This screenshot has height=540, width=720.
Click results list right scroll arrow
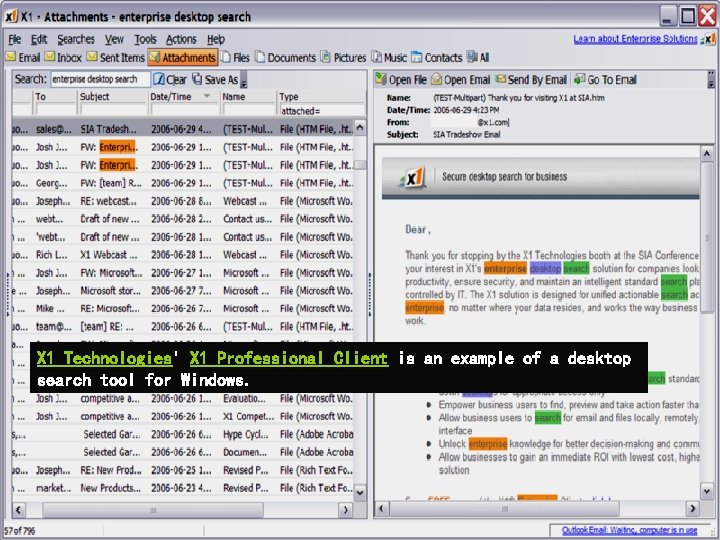pos(345,509)
